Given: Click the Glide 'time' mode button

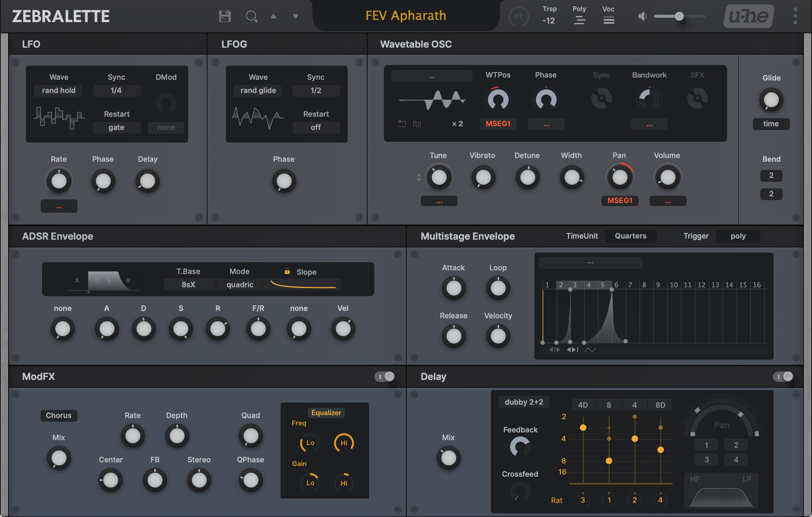Looking at the screenshot, I should click(x=771, y=124).
